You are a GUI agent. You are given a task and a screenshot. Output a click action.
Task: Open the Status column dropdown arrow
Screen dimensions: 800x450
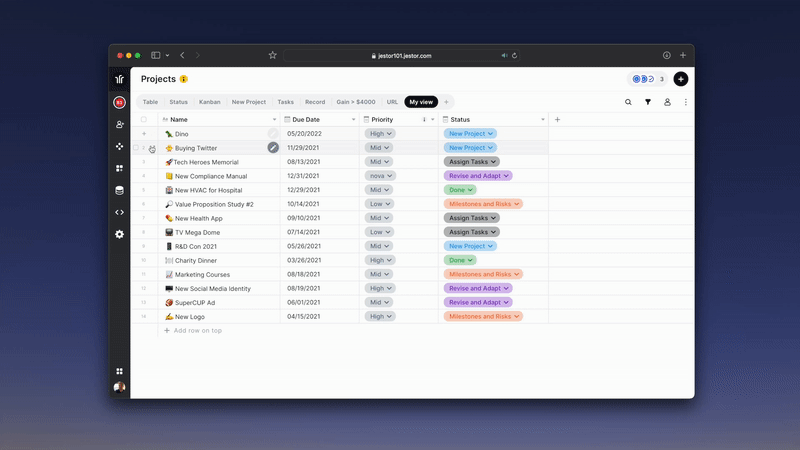pyautogui.click(x=542, y=119)
